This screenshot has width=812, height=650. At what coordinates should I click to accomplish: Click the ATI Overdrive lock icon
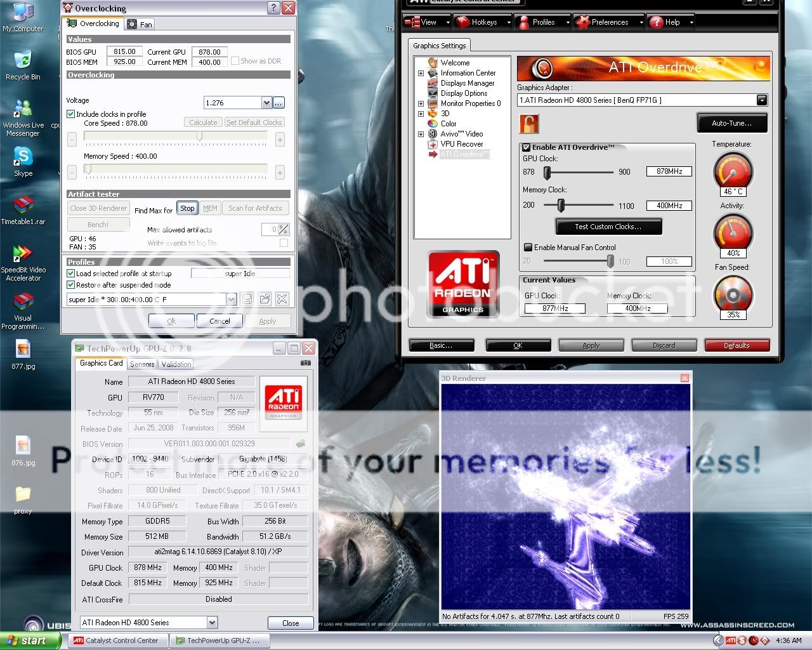(x=528, y=123)
